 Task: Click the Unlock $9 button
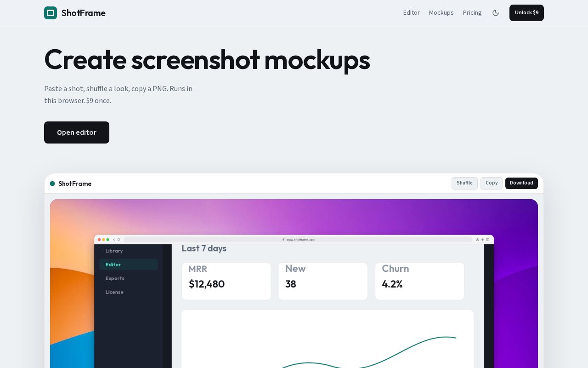(526, 13)
